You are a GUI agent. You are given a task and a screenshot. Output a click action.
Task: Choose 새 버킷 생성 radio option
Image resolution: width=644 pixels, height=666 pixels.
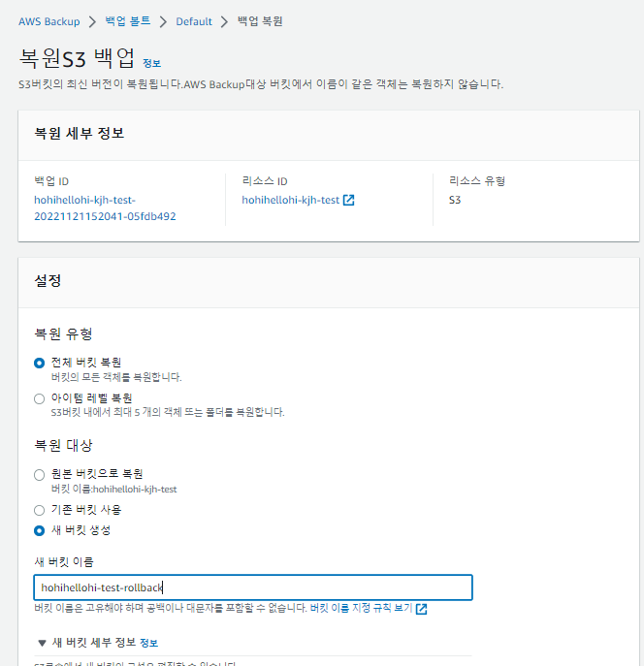tap(39, 531)
